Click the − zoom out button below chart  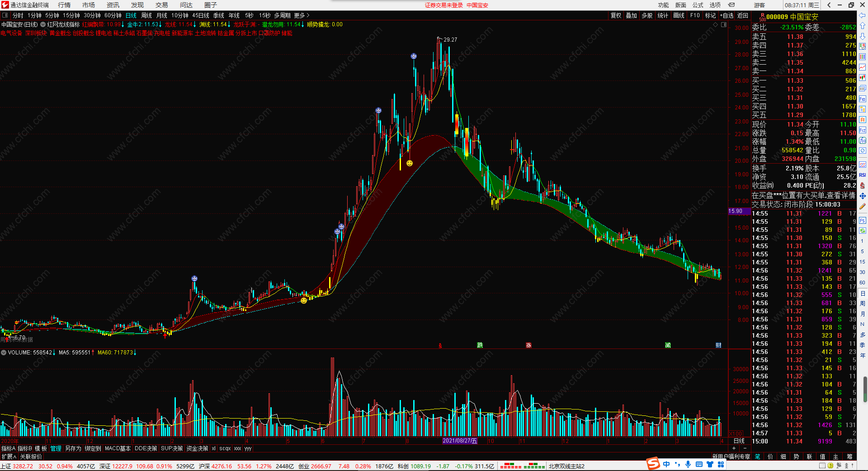coord(745,448)
